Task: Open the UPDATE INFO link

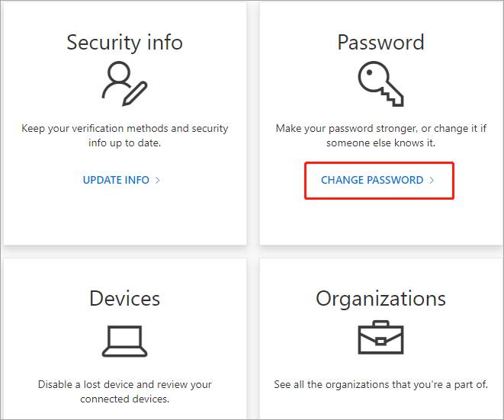Action: 116,180
